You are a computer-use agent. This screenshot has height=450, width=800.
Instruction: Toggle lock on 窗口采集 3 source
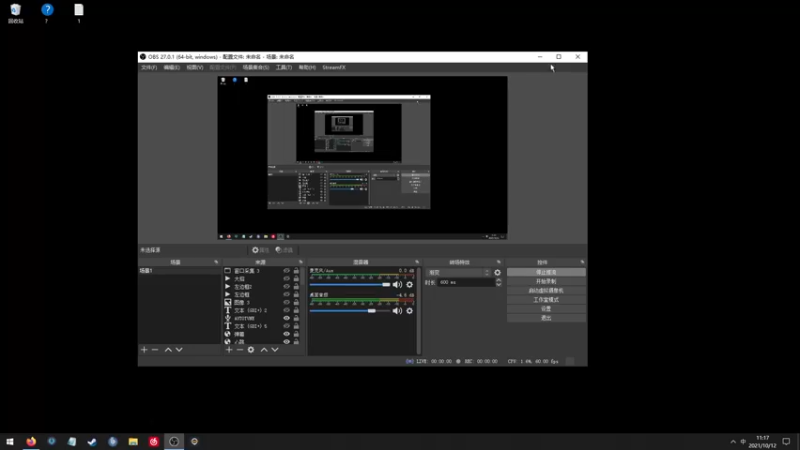(296, 271)
